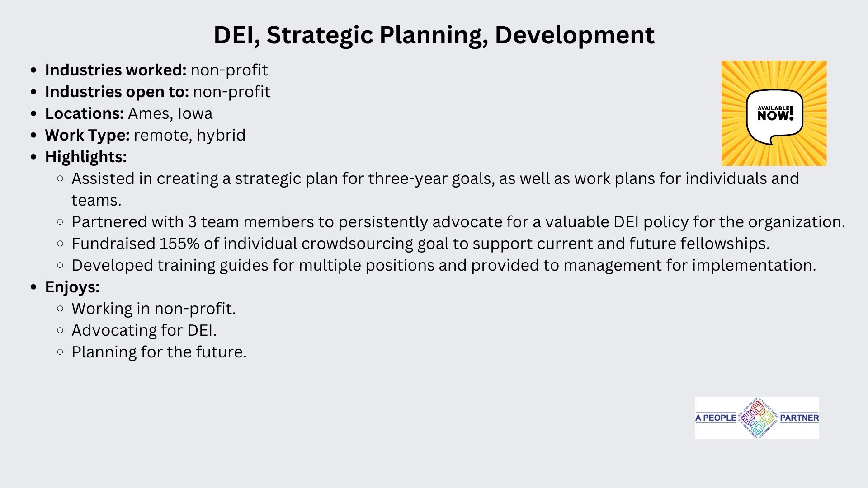
Task: Select the strategic plan three-year goals bullet
Action: point(435,189)
